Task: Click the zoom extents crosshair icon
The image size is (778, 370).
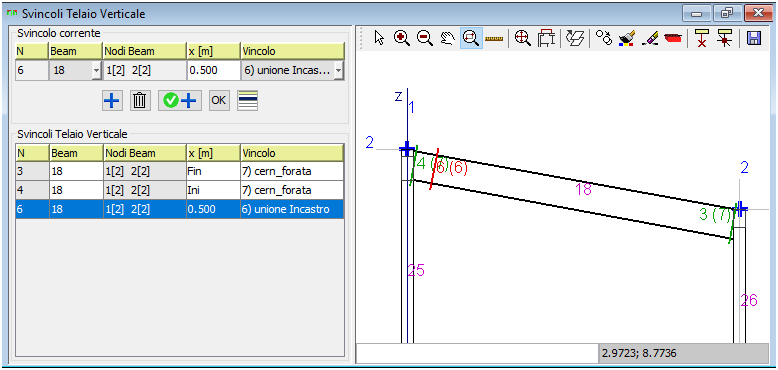Action: [x=522, y=38]
